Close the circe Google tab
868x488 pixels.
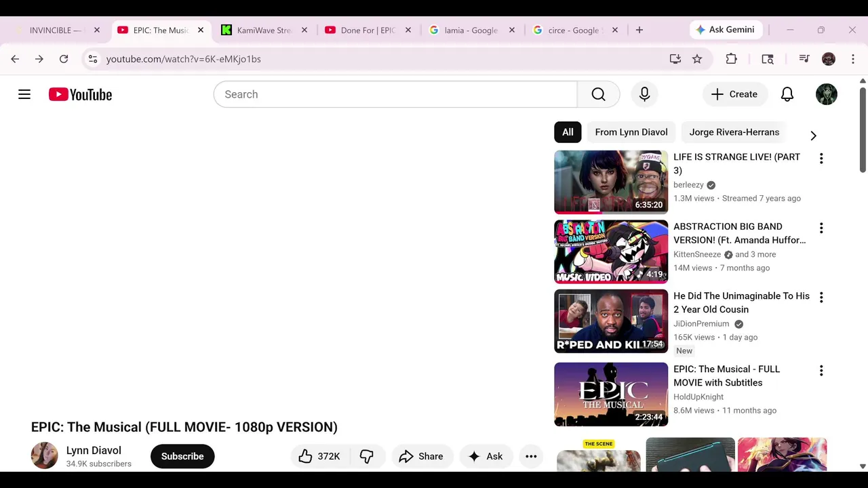(615, 30)
